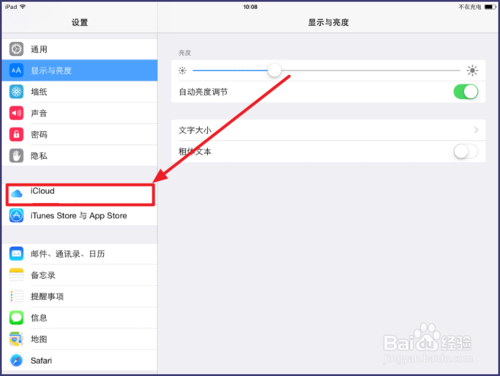
Task: Open iTunes Store 与 App Store label
Action: pos(79,216)
